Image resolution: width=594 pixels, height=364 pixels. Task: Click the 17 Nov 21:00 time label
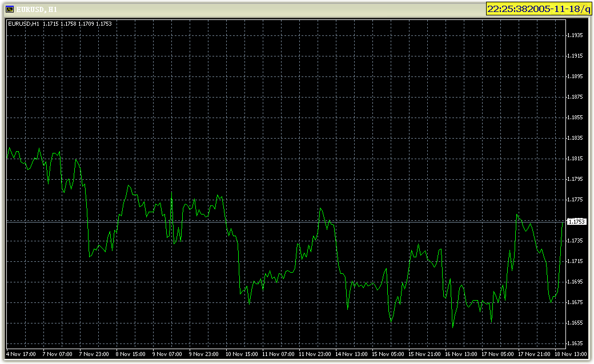534,354
